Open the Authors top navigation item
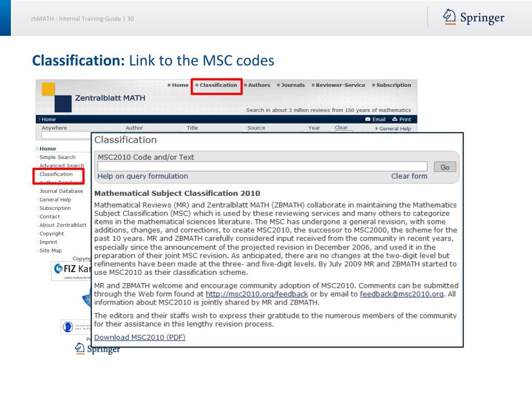532x399 pixels. (x=259, y=85)
